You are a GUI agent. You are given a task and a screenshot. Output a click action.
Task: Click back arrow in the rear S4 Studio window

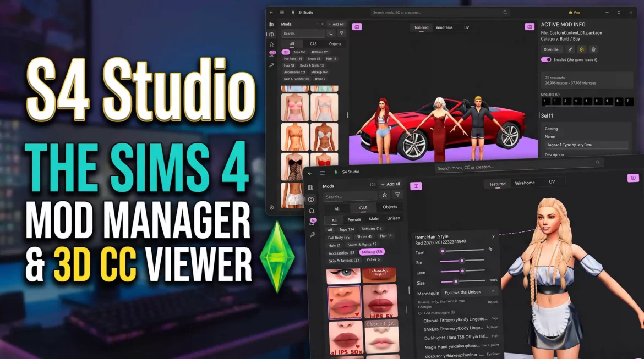point(271,13)
